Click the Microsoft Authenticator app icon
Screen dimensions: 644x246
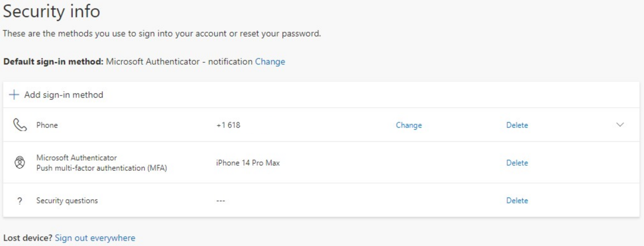point(19,163)
